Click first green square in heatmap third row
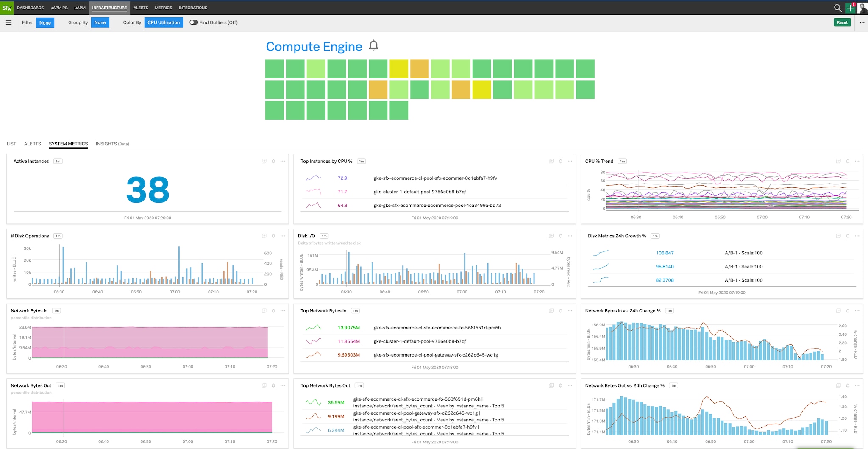 (x=275, y=110)
